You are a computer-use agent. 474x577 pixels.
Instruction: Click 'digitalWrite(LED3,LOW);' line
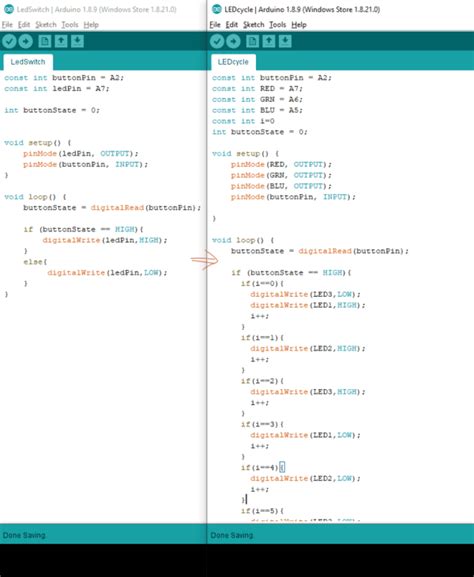305,294
